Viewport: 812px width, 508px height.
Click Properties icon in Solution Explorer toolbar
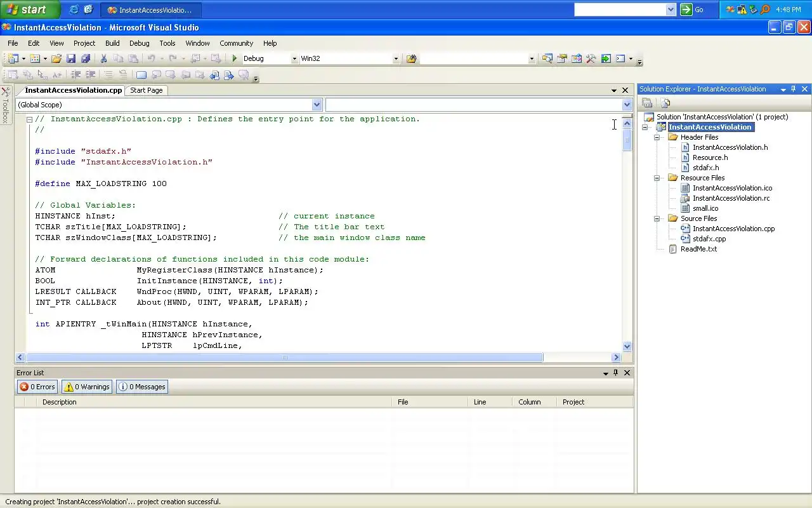pos(647,103)
